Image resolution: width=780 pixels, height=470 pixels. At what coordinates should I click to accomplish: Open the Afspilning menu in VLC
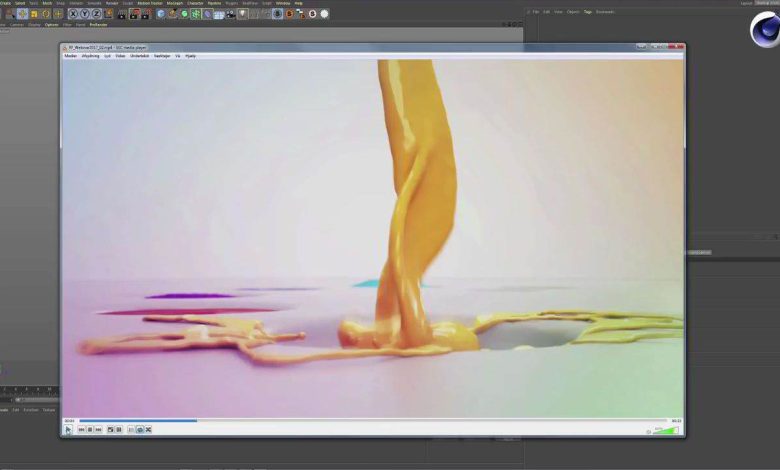coord(90,56)
